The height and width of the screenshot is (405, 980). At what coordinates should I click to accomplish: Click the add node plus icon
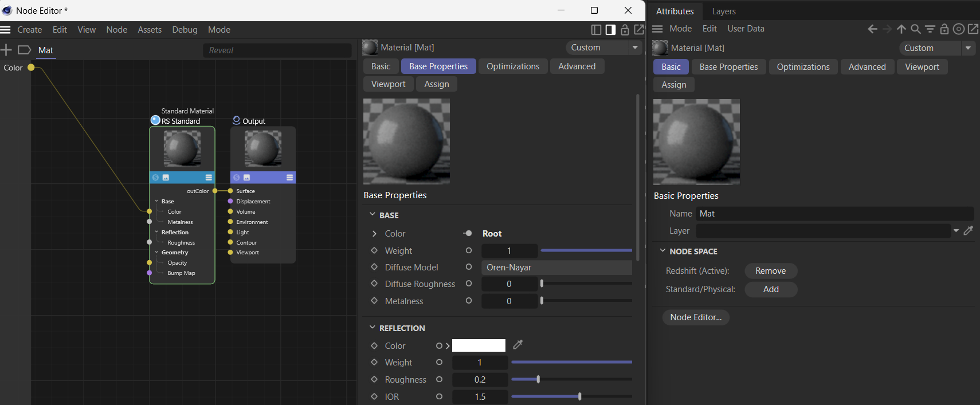point(6,50)
